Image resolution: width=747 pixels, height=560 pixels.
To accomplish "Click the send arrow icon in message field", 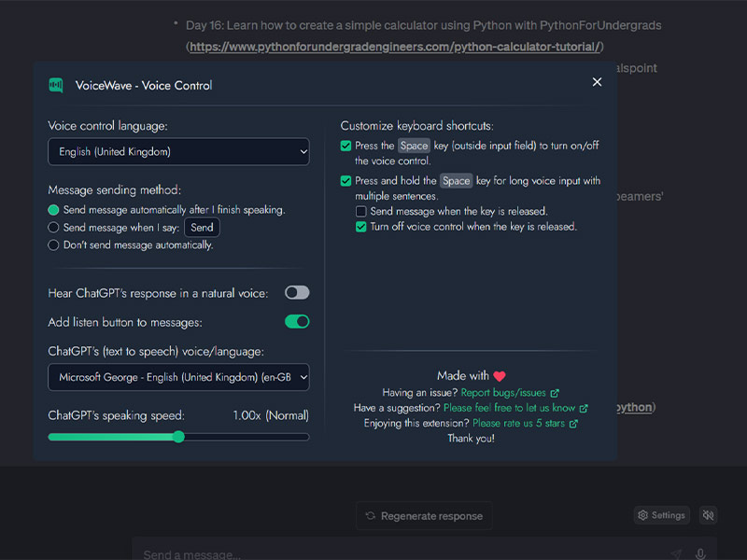I will coord(676,553).
